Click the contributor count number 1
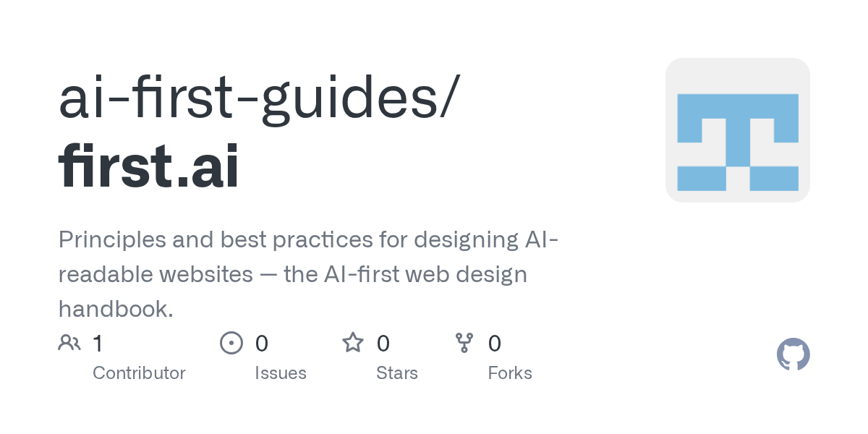 point(98,344)
